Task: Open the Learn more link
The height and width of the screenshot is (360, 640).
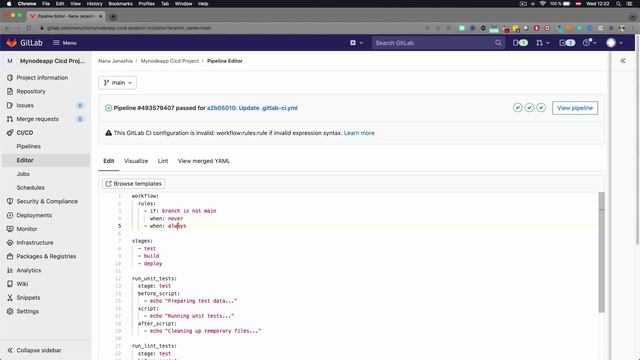Action: tap(359, 133)
